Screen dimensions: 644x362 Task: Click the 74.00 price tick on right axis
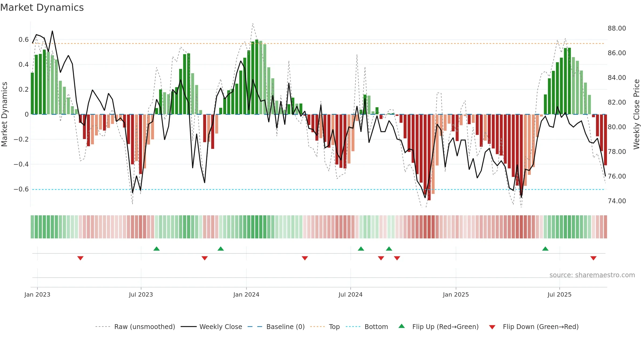click(617, 201)
